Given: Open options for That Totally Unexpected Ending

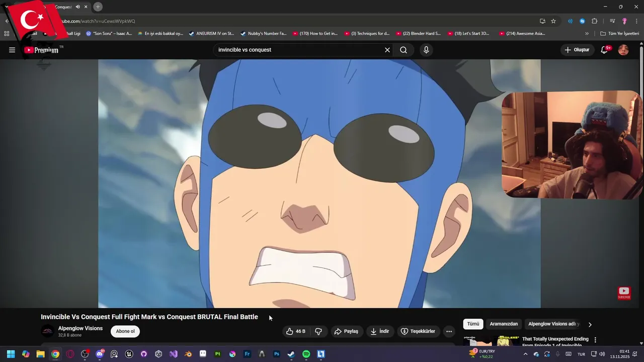Looking at the screenshot, I should (x=595, y=340).
